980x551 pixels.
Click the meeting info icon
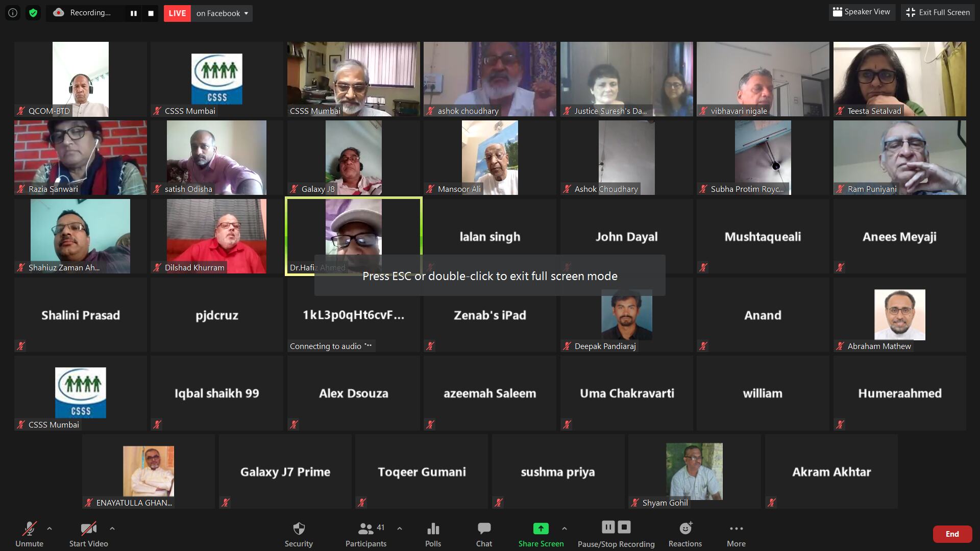(x=13, y=13)
